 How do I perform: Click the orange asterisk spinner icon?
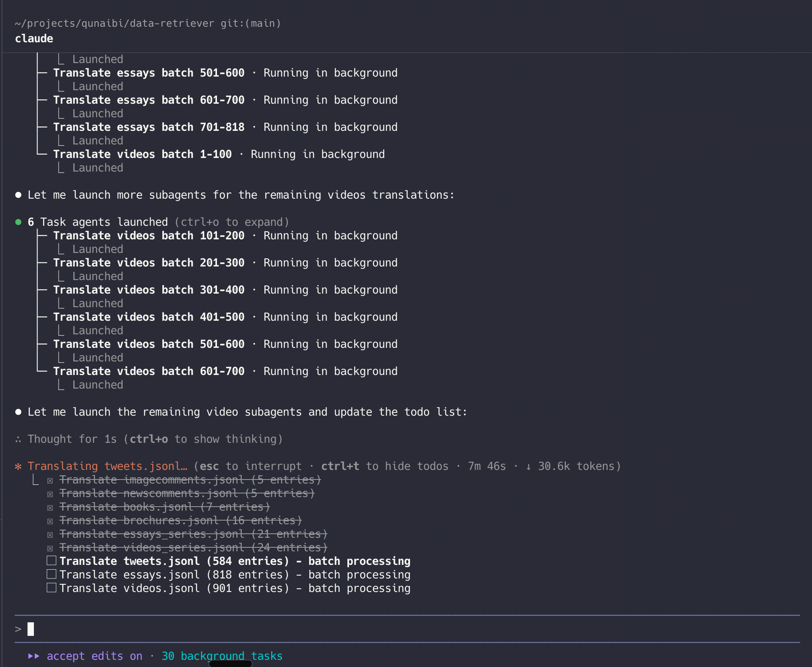point(18,466)
